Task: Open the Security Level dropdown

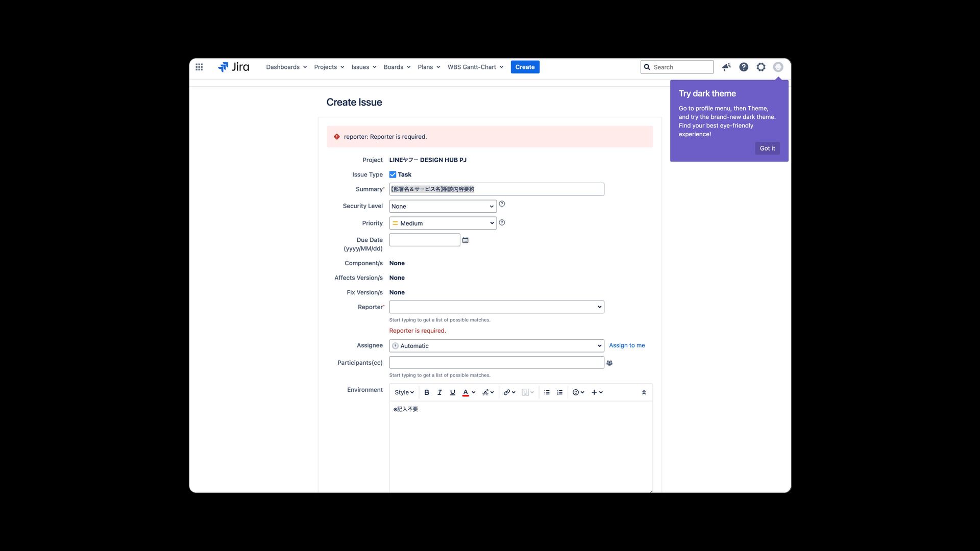Action: pyautogui.click(x=443, y=206)
